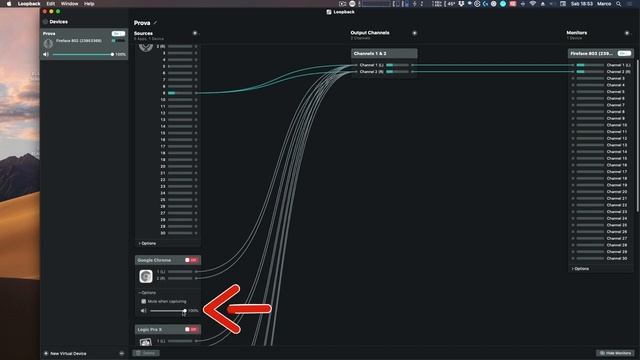
Task: Adjust the Prova device volume slider
Action: [x=83, y=54]
